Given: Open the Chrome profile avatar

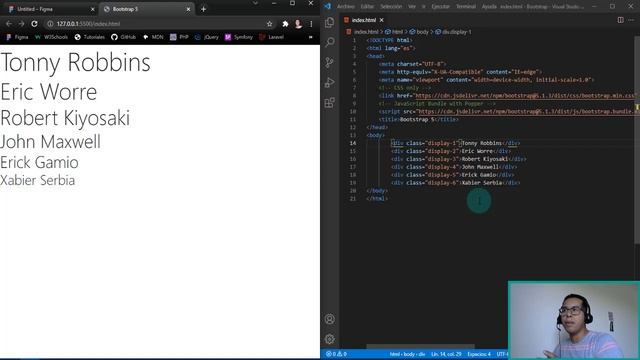Looking at the screenshot, I should coord(298,24).
